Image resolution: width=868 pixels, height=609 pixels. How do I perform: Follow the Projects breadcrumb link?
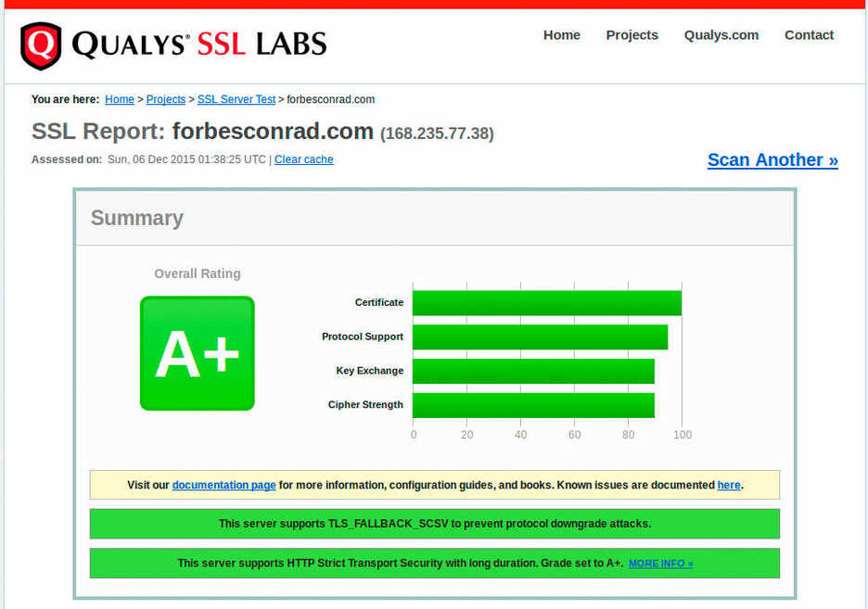pyautogui.click(x=165, y=99)
